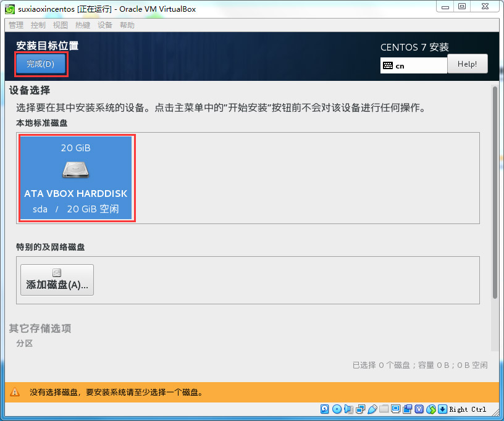Image resolution: width=504 pixels, height=421 pixels.
Task: Close the VirtualBox window
Action: tap(485, 7)
